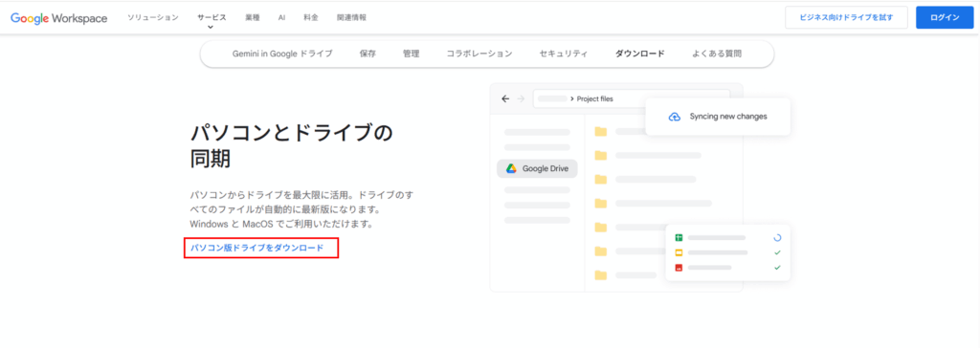Jump to Gemini in Google ドライブ section
Screen dimensions: 980x348
tap(282, 54)
